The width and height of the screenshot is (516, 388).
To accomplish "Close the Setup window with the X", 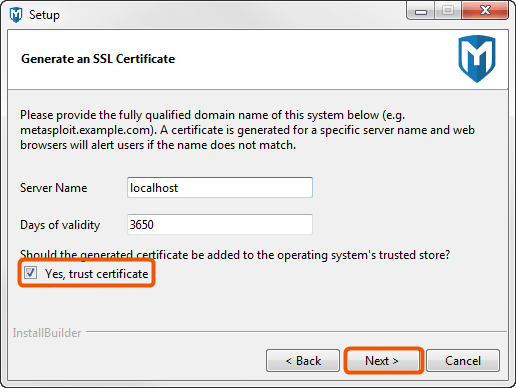I will point(485,11).
